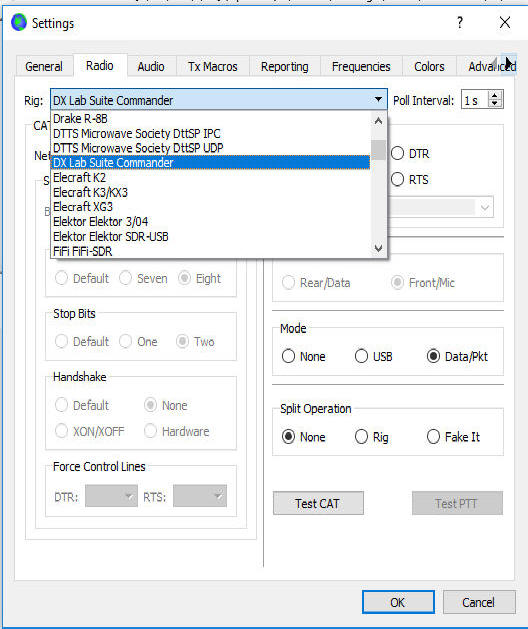
Task: Switch to the Frequencies tab
Action: tap(361, 66)
